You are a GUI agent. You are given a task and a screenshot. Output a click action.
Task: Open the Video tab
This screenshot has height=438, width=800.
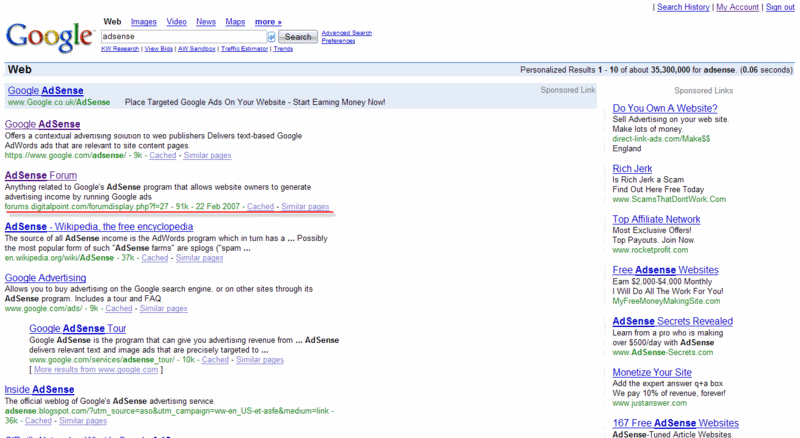pyautogui.click(x=177, y=22)
